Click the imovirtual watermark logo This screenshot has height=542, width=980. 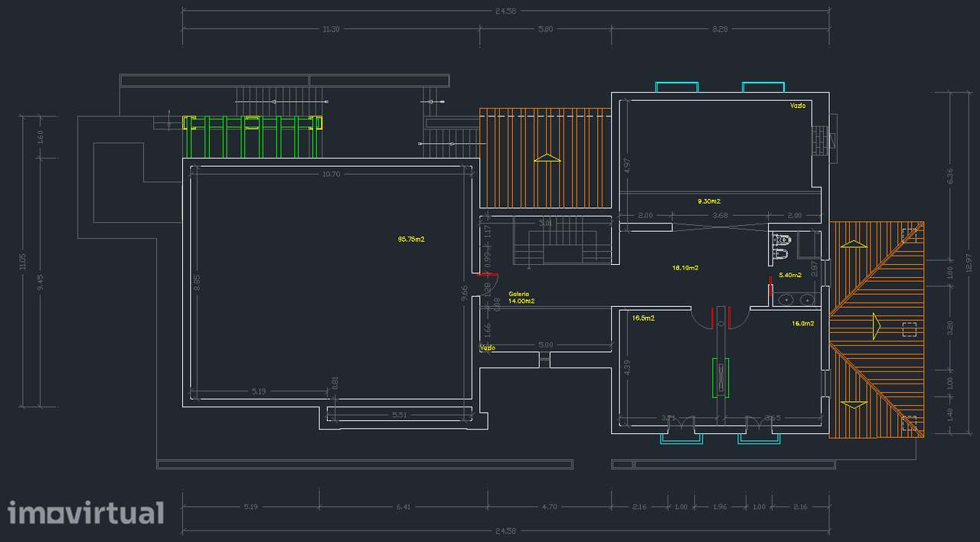coord(86,512)
